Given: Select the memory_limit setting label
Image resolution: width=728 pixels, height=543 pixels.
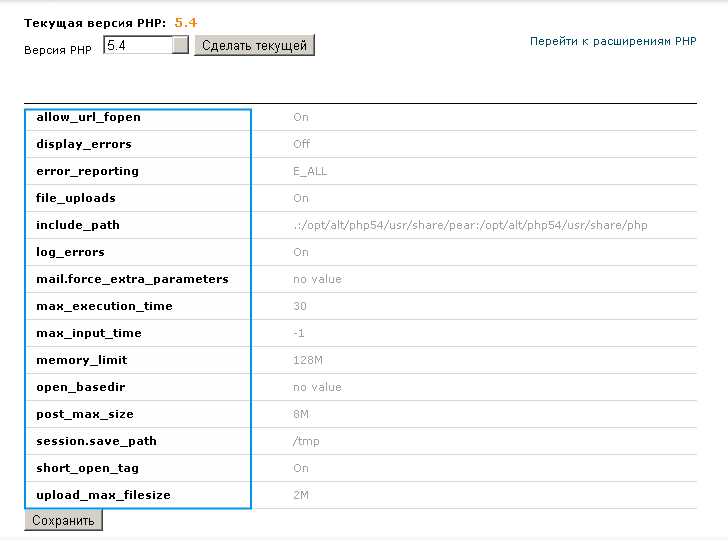Looking at the screenshot, I should [82, 360].
